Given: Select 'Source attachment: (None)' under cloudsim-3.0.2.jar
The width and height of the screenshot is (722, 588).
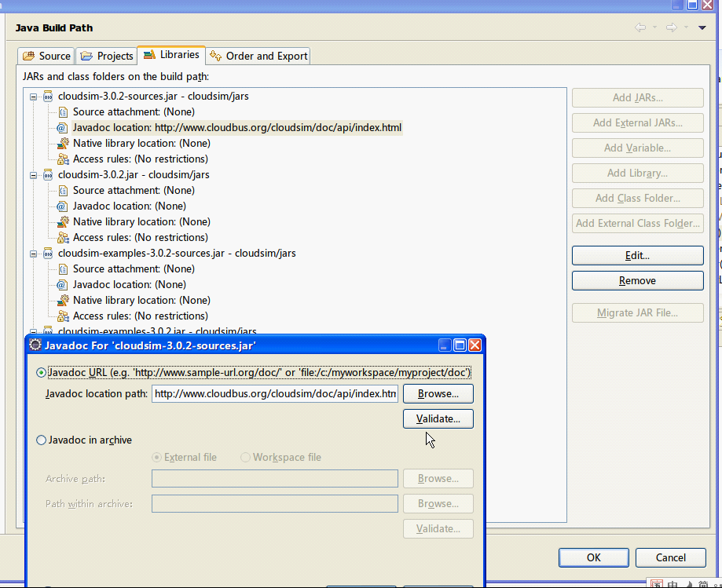Looking at the screenshot, I should [134, 191].
